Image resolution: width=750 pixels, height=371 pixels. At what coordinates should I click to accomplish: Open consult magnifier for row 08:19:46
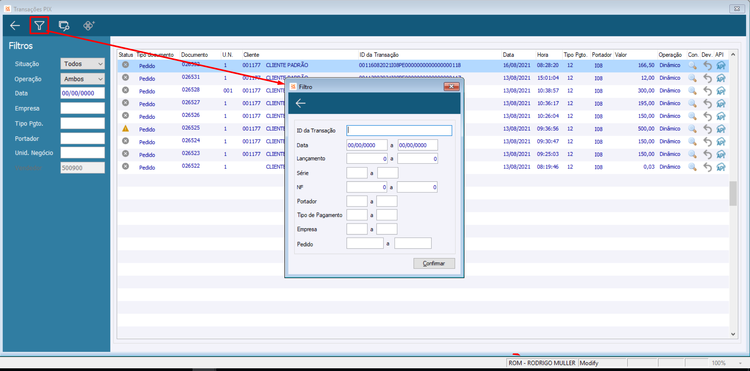[692, 167]
